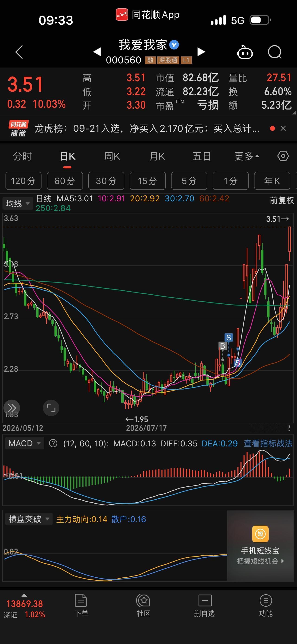Expand the 更多 period menu
297x644 pixels.
[x=247, y=156]
